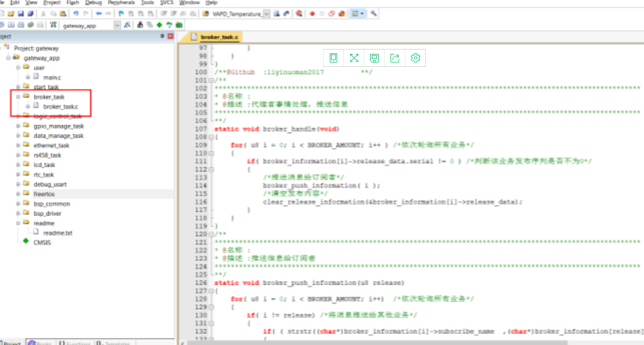Fold the broker_handle function at line 108
This screenshot has width=644, height=345.
coord(211,137)
